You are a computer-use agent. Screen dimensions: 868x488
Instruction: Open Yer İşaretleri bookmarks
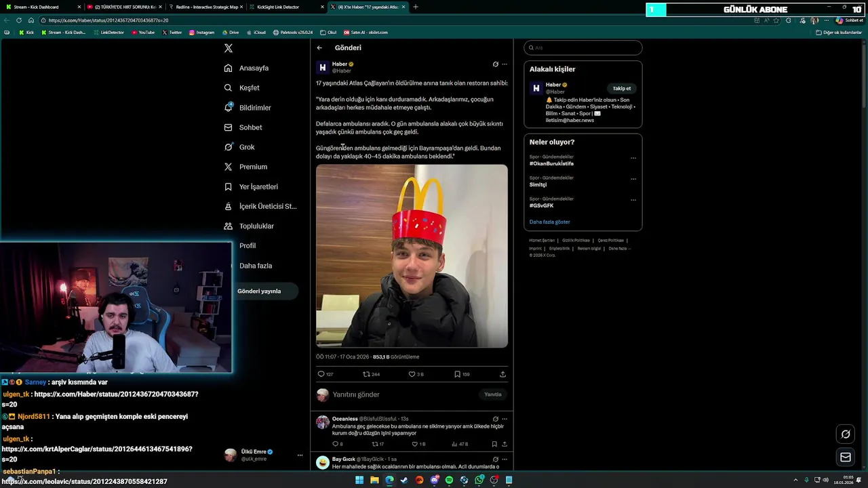(x=251, y=186)
